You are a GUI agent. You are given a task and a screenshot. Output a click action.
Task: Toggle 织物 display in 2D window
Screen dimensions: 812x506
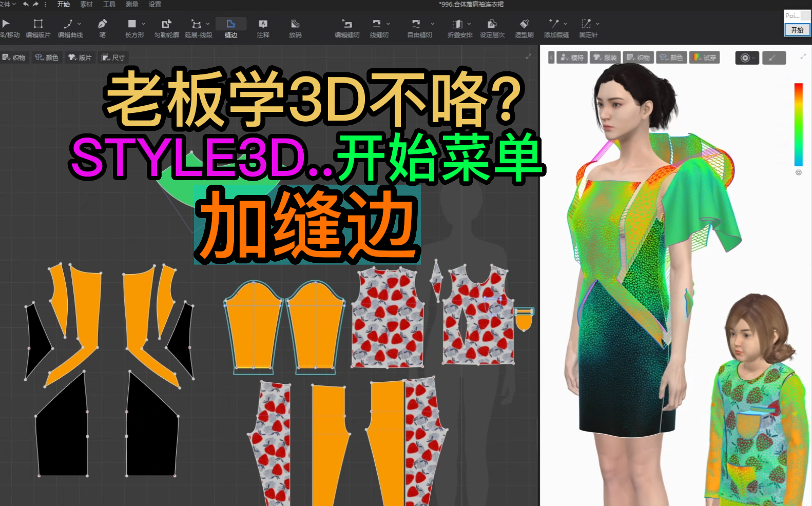coord(14,57)
